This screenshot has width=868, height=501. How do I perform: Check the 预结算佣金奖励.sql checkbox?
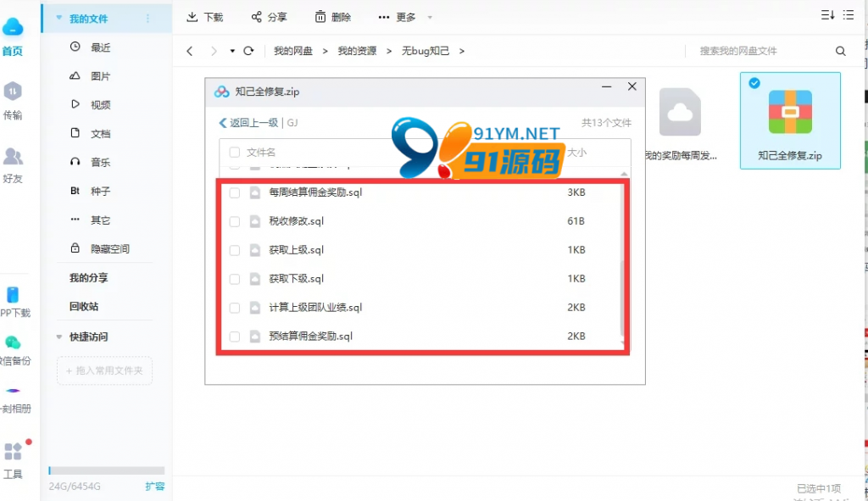pyautogui.click(x=235, y=337)
